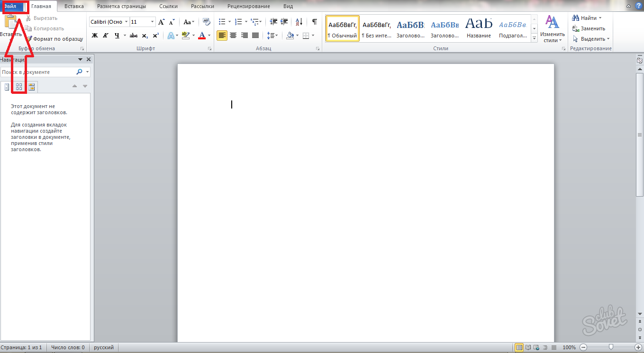Click the red font color A button

(202, 35)
